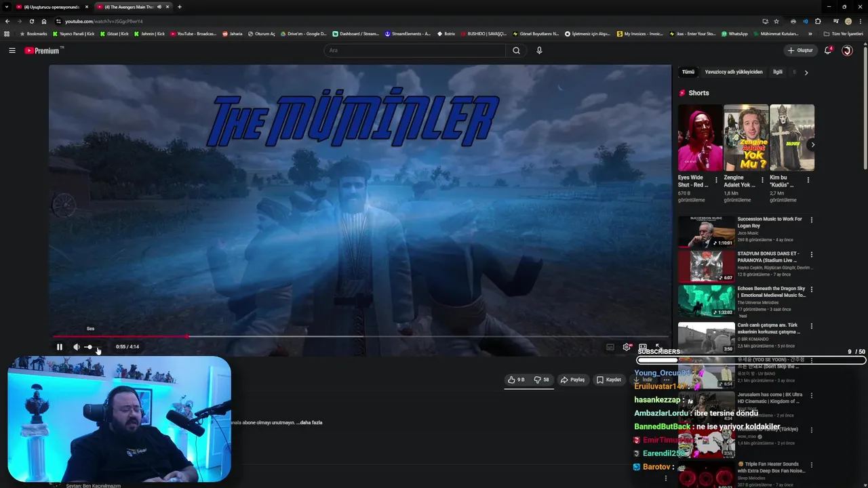
Task: Open the video settings gear
Action: click(x=627, y=347)
